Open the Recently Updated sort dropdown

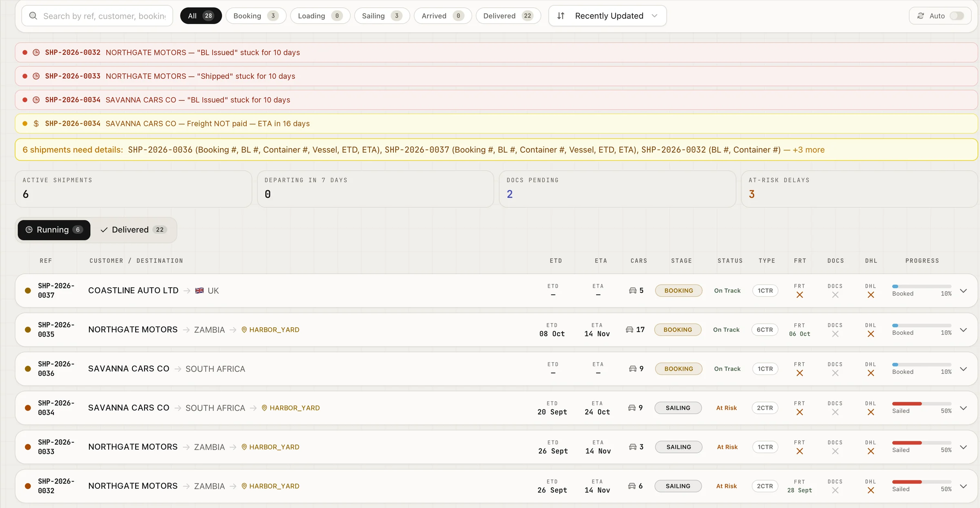pos(607,16)
